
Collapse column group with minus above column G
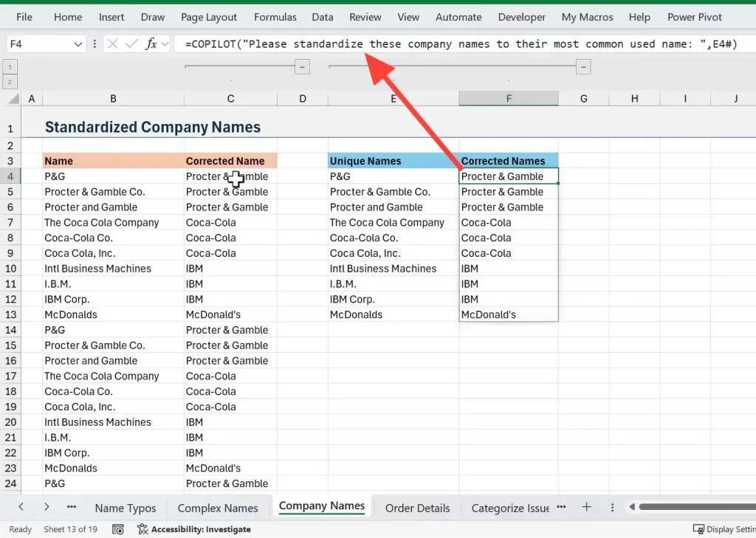583,67
